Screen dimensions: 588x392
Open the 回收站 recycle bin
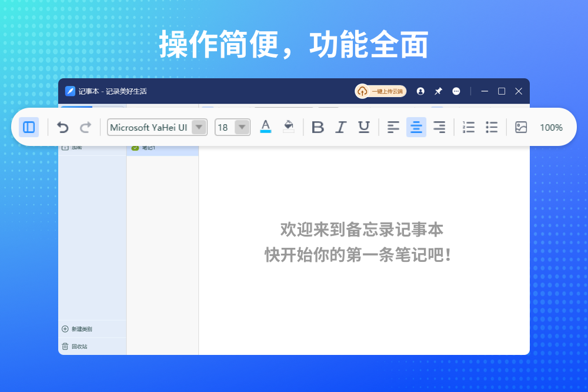[x=75, y=347]
